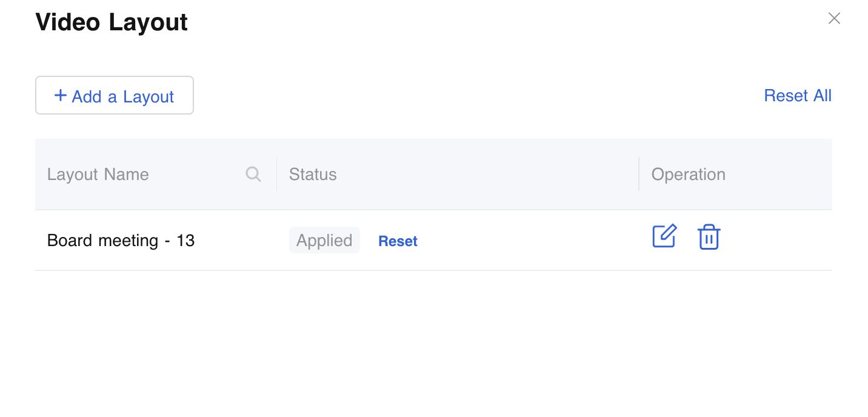This screenshot has height=417, width=868.
Task: Select the Operation column header
Action: (688, 175)
